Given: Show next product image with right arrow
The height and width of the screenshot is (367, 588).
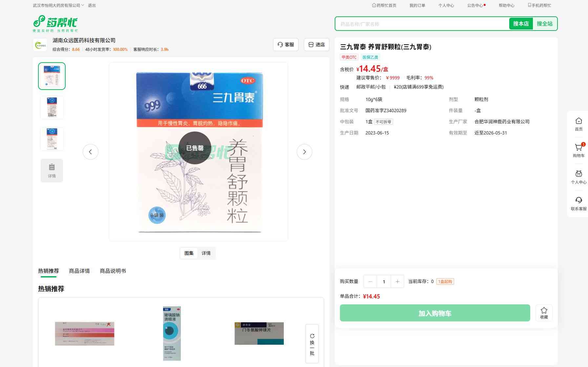Looking at the screenshot, I should pyautogui.click(x=304, y=152).
